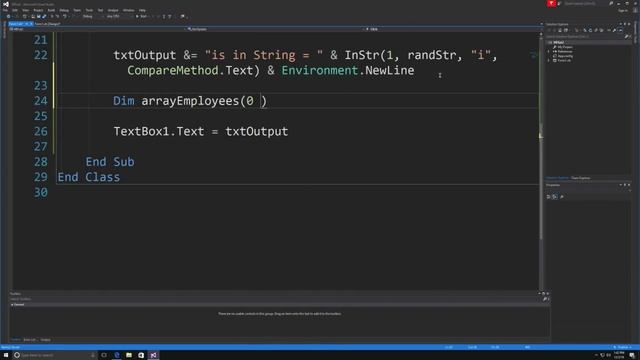Toggle the Properties panel auto-hide pin
This screenshot has height=360, width=640.
624,185
